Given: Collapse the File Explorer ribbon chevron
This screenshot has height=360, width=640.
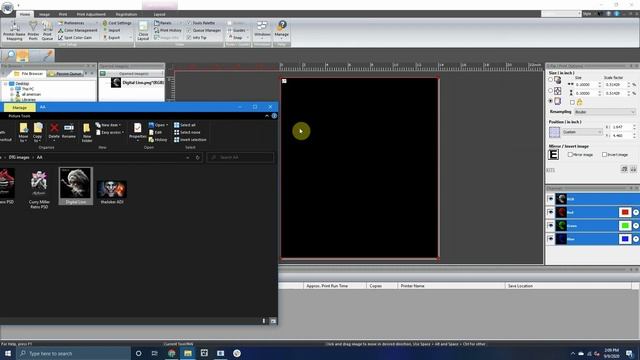Looking at the screenshot, I should (267, 116).
